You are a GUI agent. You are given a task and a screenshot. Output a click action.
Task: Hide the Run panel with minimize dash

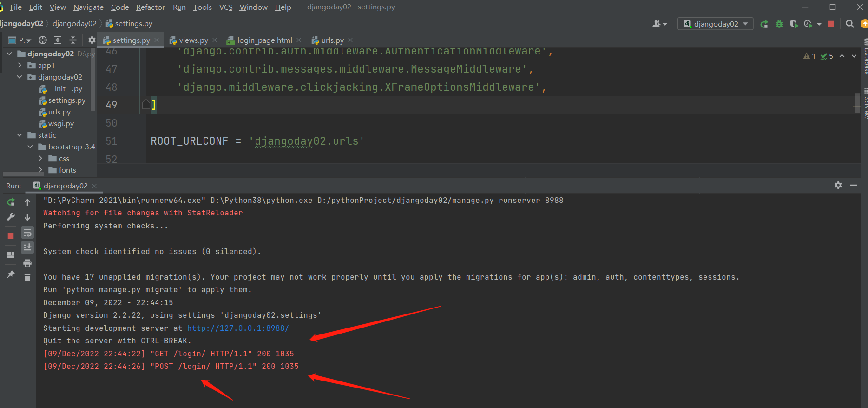[x=854, y=185]
